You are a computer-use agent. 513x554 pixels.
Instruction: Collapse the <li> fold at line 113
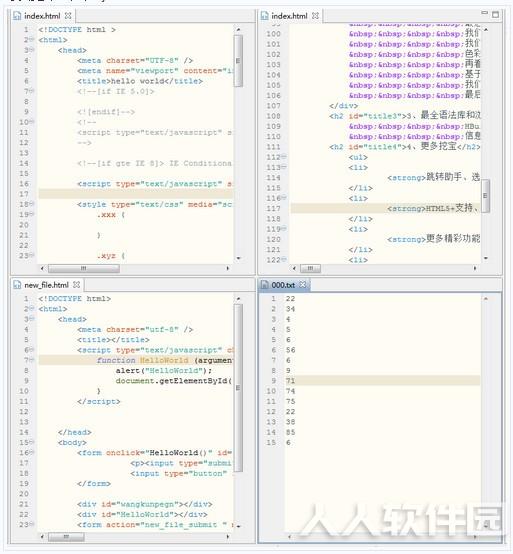pyautogui.click(x=284, y=167)
